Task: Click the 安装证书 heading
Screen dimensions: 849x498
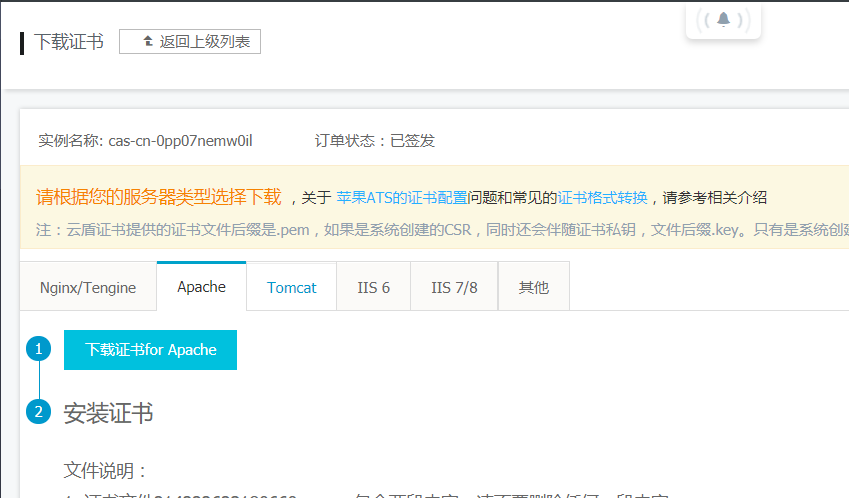Action: point(108,413)
